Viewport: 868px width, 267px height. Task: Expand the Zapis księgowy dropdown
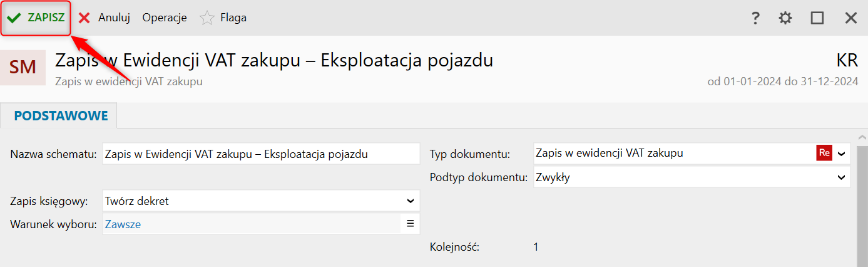point(410,201)
